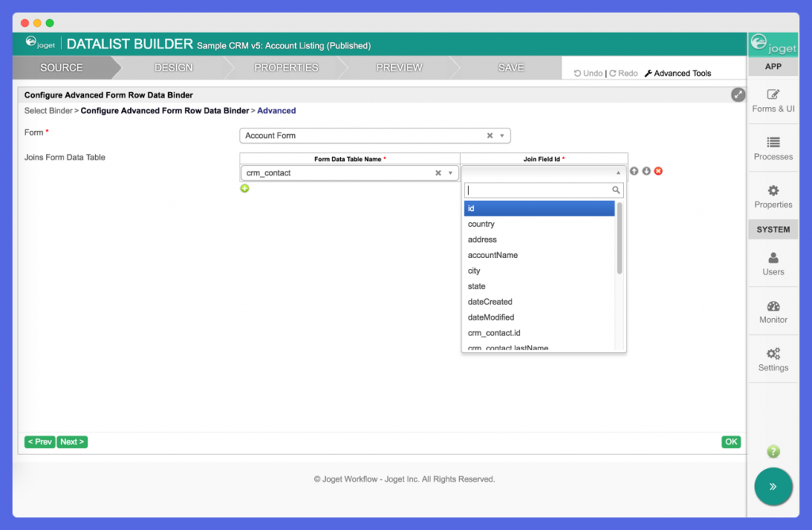Click Redo in the toolbar

point(623,74)
